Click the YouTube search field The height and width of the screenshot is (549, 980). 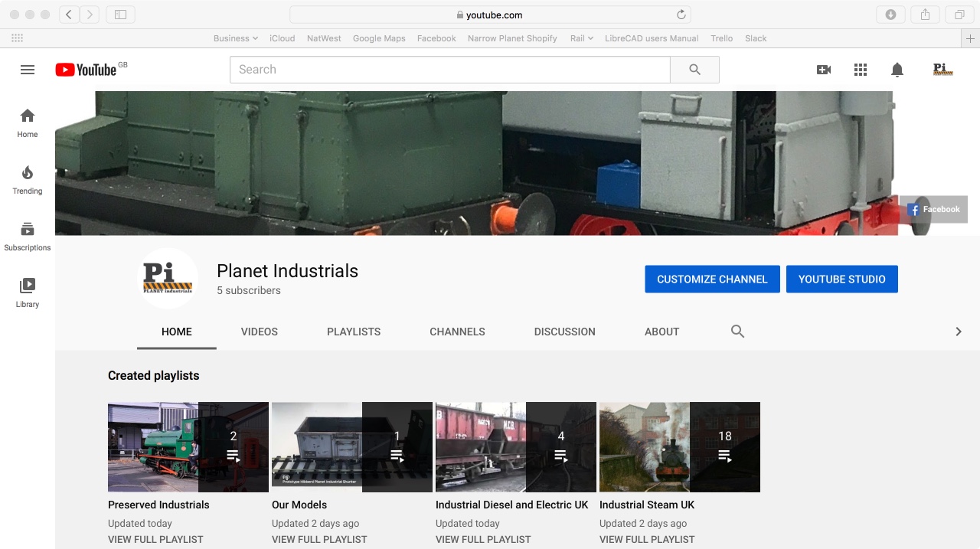(x=450, y=70)
